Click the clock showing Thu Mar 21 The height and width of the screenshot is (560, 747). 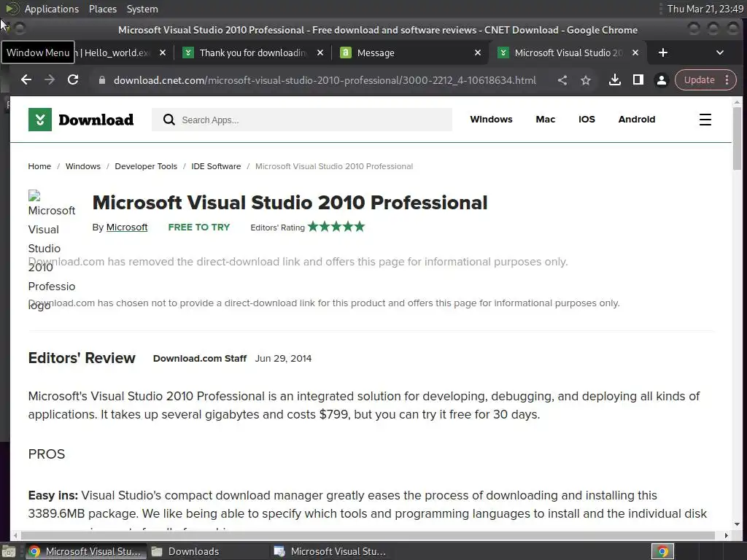pos(705,9)
